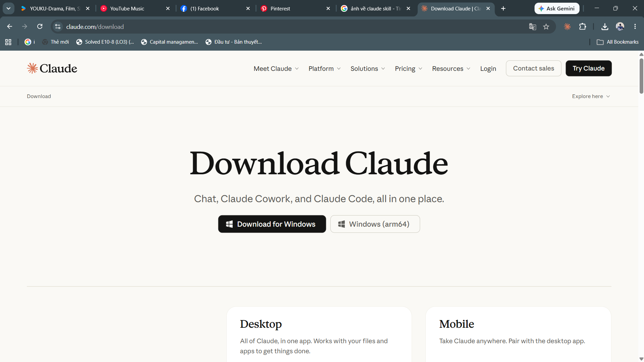Click the vertical page scrollbar thumb

[x=641, y=76]
